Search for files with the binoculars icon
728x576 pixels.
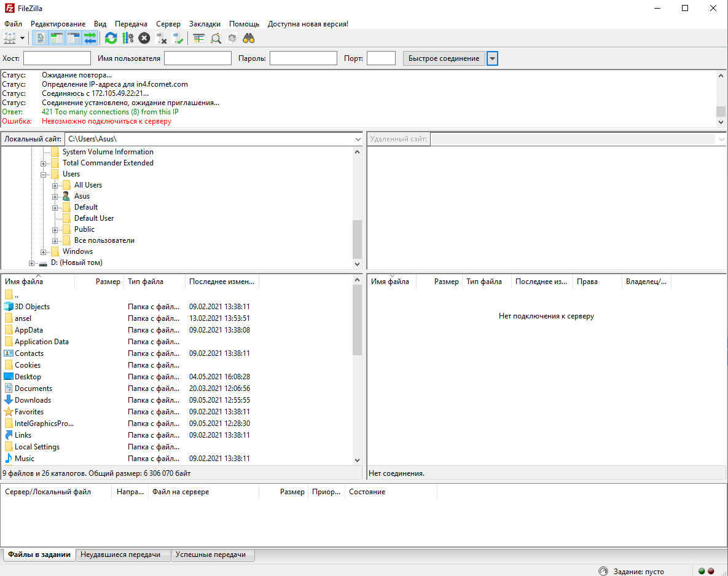249,38
